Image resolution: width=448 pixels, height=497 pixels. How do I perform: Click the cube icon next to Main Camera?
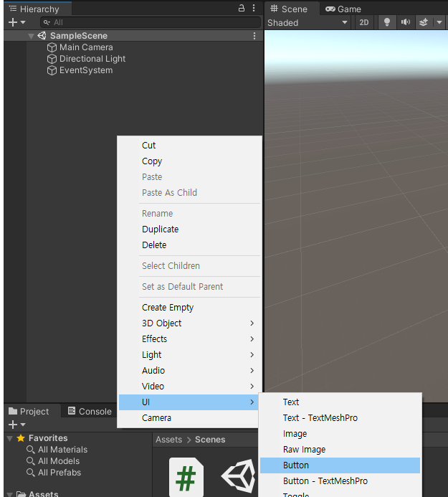52,47
